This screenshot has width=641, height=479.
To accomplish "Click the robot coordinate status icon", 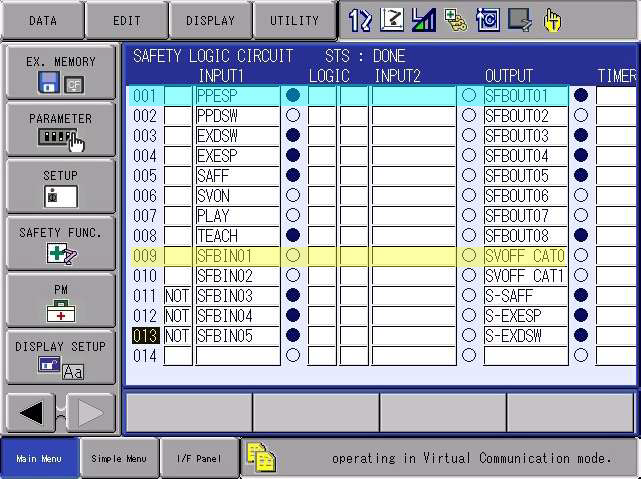I will 392,20.
